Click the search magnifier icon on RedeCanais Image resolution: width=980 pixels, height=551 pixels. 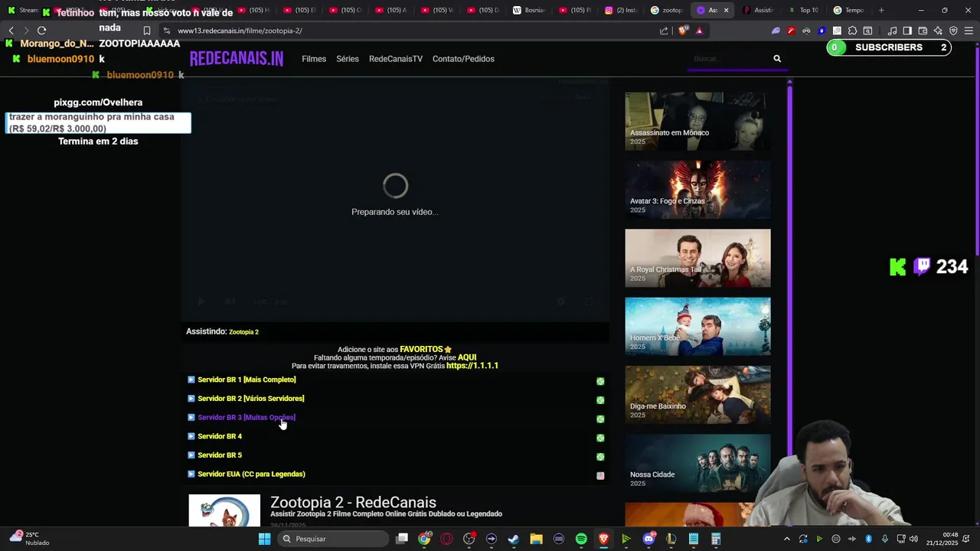[x=777, y=59]
